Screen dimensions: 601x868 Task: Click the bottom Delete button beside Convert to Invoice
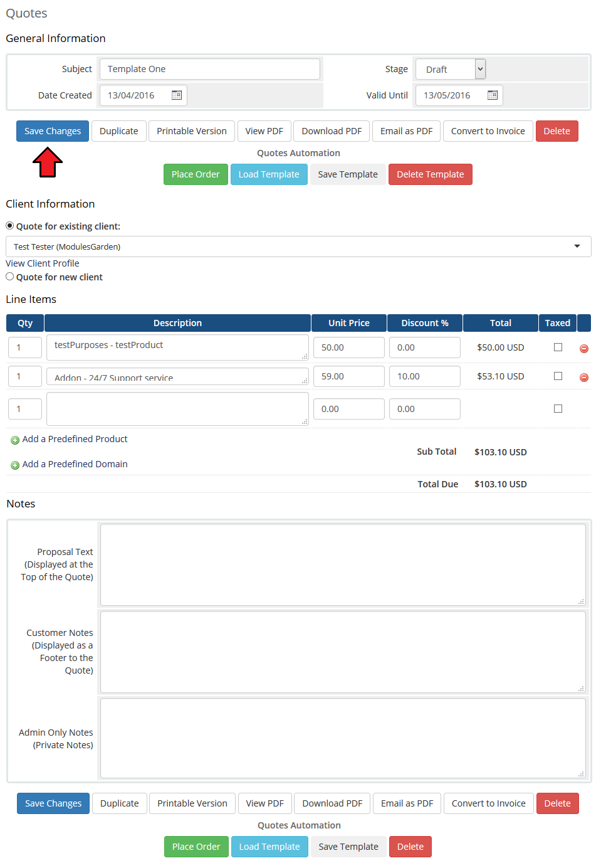(x=558, y=803)
